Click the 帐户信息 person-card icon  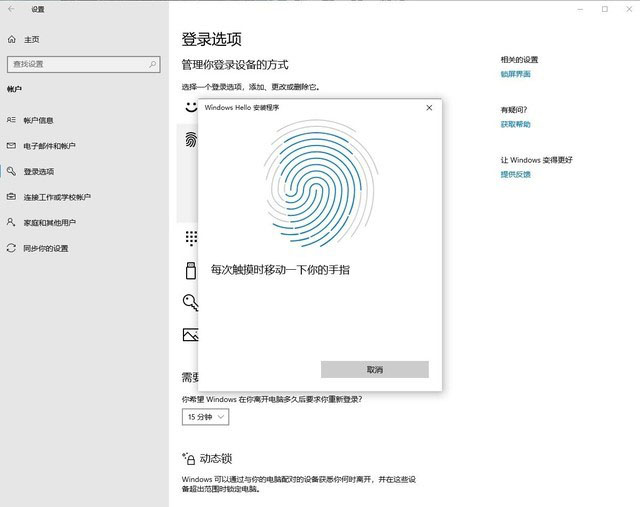point(11,120)
